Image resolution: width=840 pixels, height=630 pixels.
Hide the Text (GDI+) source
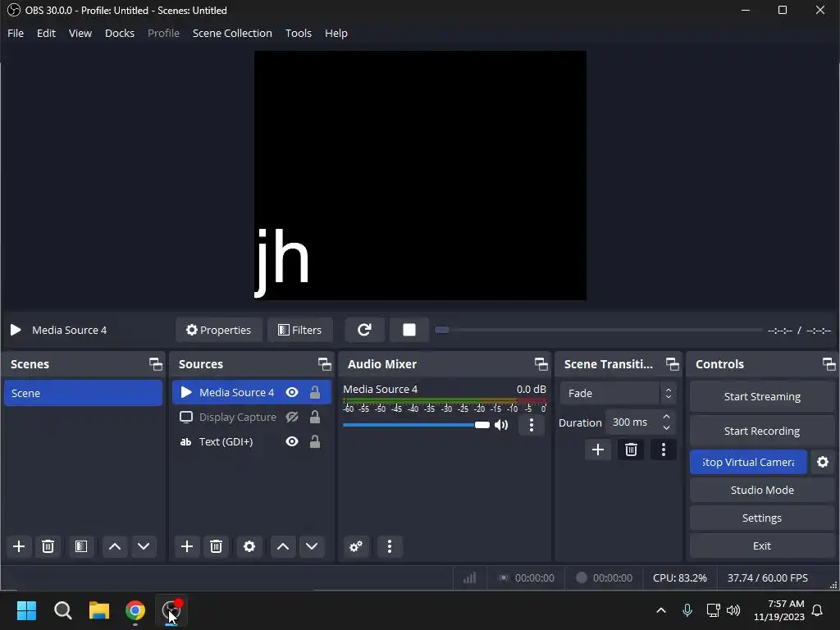click(292, 441)
